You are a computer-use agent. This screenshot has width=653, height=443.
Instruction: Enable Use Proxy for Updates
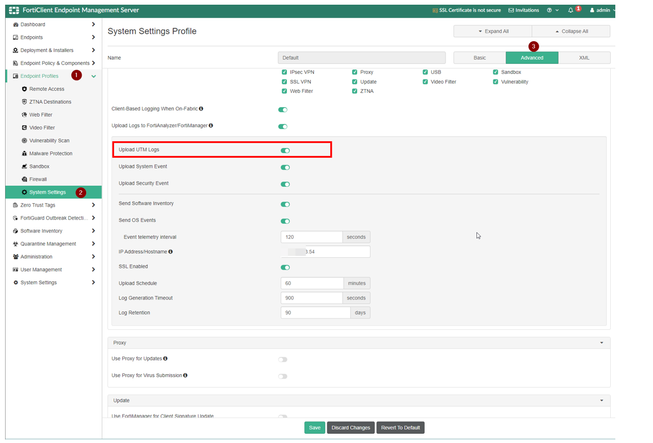pos(283,360)
